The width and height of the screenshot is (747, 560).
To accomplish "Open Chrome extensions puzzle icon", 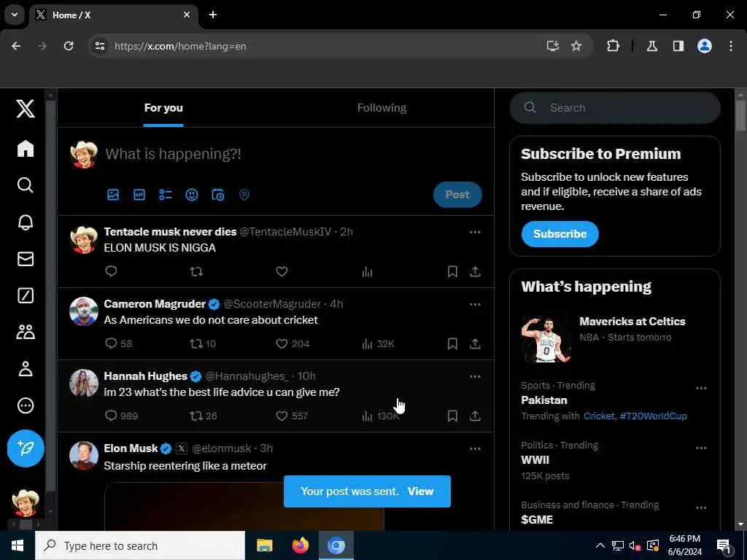I will [x=613, y=46].
